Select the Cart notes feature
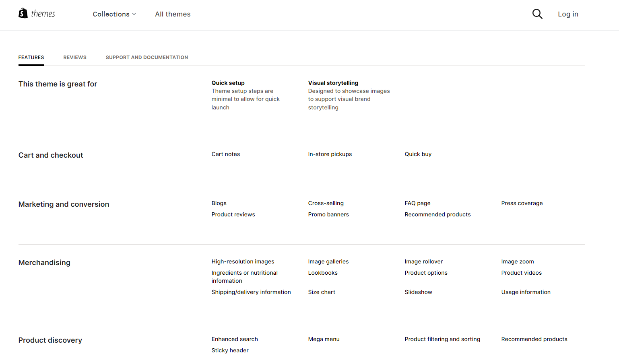The image size is (619, 364). 226,154
